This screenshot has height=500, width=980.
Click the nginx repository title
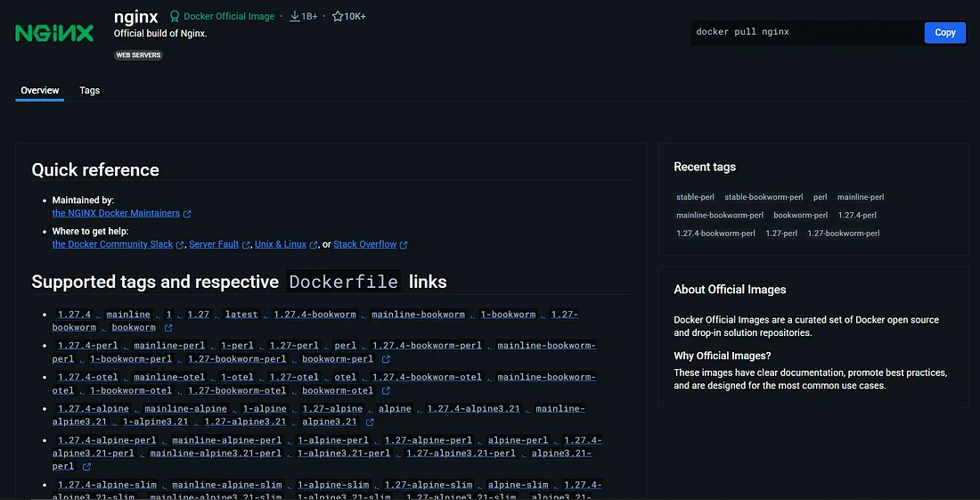136,16
